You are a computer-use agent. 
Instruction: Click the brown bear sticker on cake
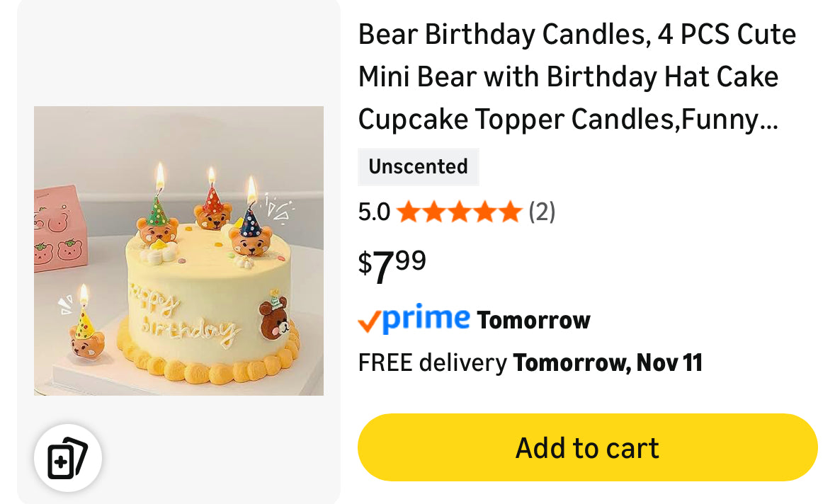(273, 318)
